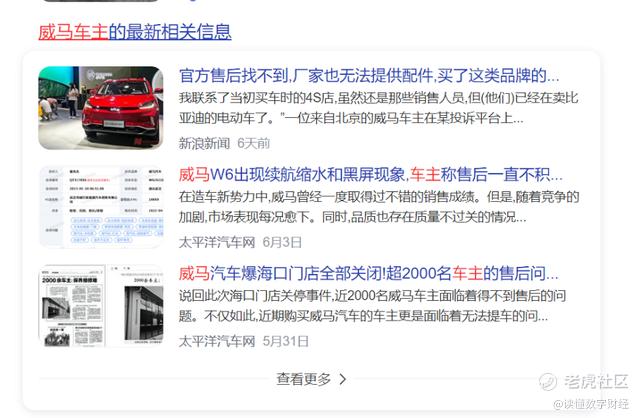
Task: Open the 威马车主的最新相关信息 heading link
Action: 135,31
